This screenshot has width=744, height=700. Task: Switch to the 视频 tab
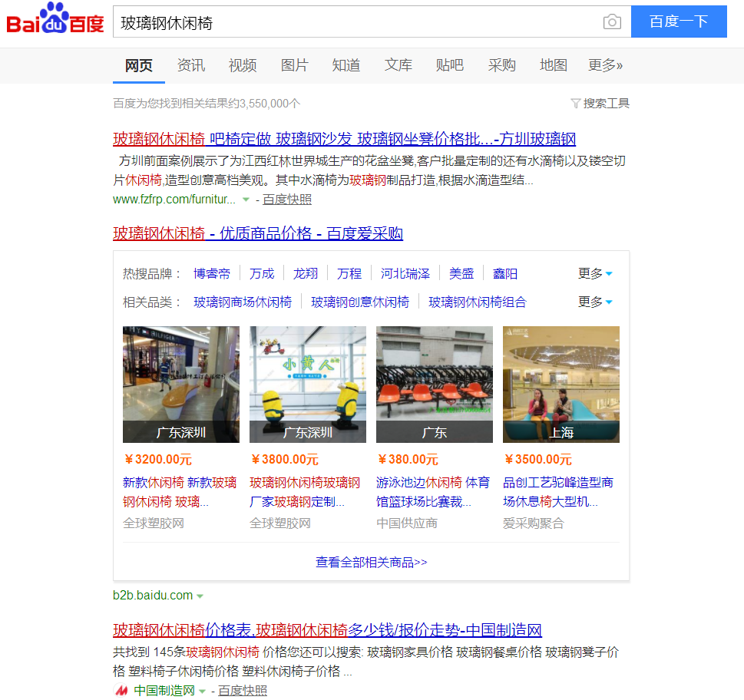click(243, 65)
